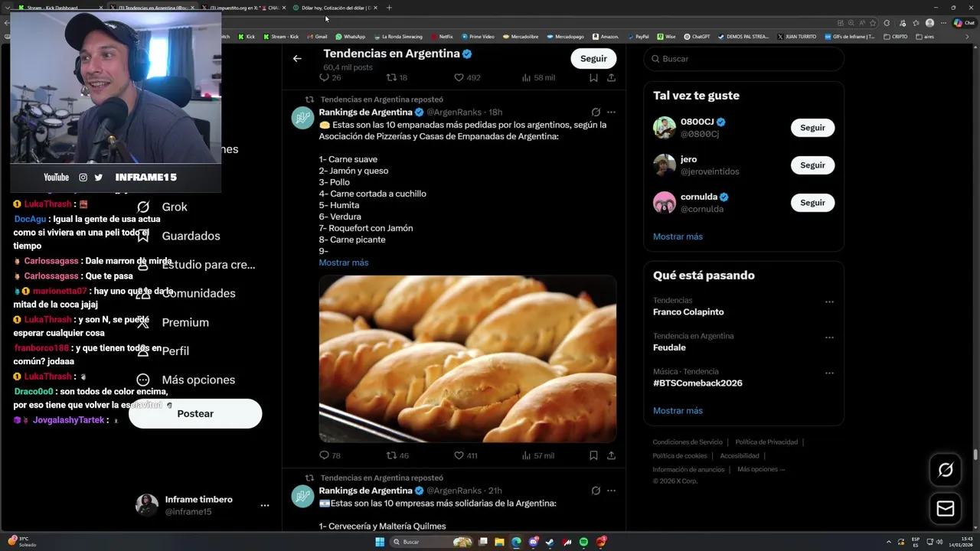This screenshot has width=980, height=551.
Task: Expand Más opciones in the footer
Action: (761, 469)
